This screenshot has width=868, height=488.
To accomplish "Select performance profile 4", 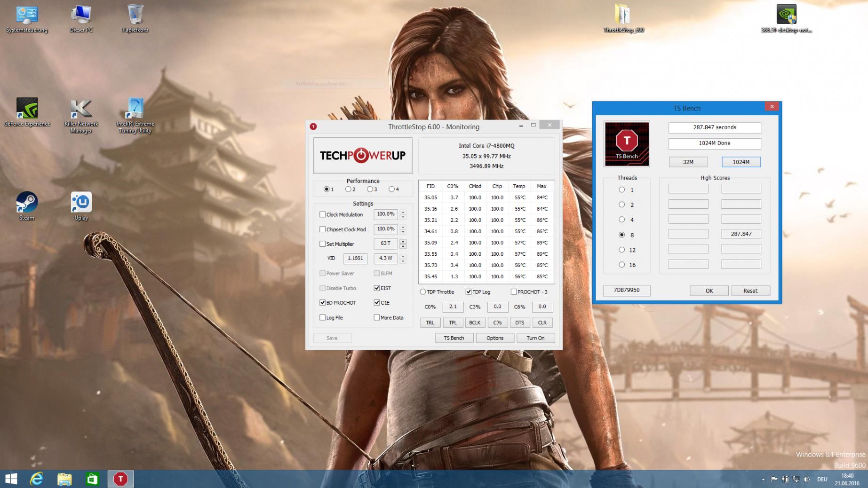I will 391,189.
